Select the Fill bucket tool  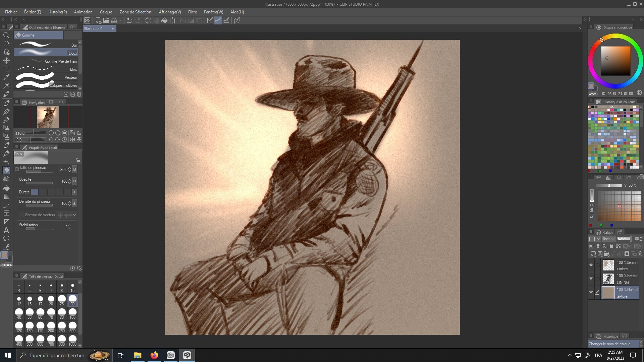pyautogui.click(x=6, y=188)
